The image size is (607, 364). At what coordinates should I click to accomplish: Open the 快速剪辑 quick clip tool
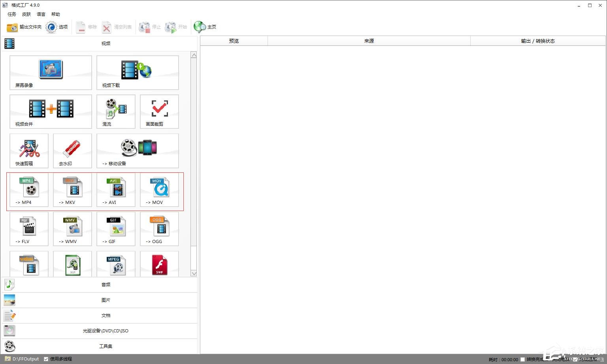coord(29,151)
